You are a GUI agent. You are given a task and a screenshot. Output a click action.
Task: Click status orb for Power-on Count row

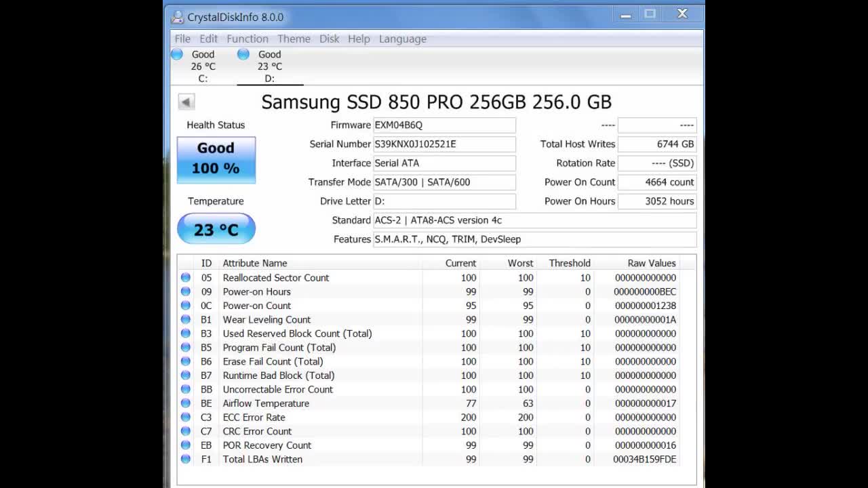click(x=185, y=305)
